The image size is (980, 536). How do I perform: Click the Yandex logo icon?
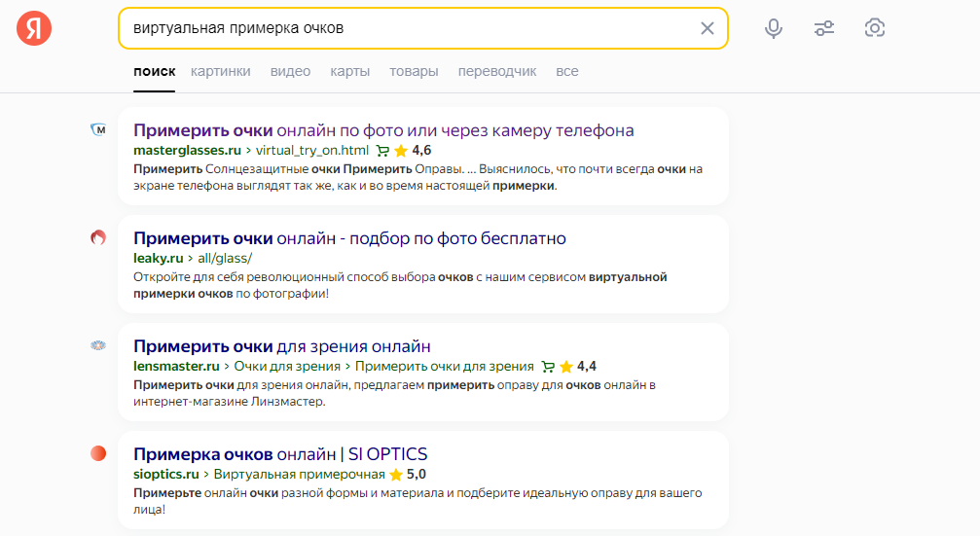tap(34, 28)
